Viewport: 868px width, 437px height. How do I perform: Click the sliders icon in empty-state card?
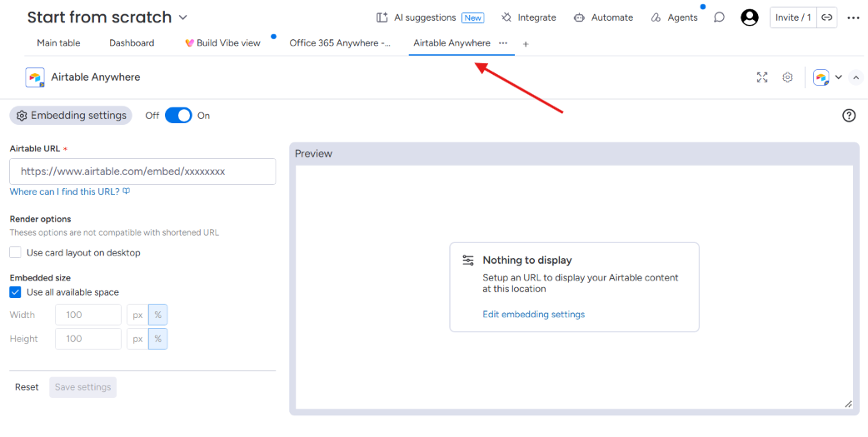point(468,260)
